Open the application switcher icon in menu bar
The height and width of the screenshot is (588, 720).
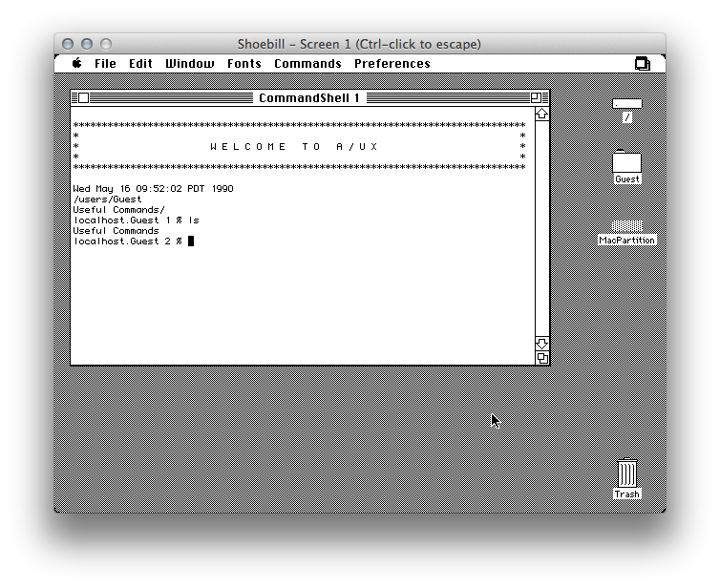pos(643,63)
